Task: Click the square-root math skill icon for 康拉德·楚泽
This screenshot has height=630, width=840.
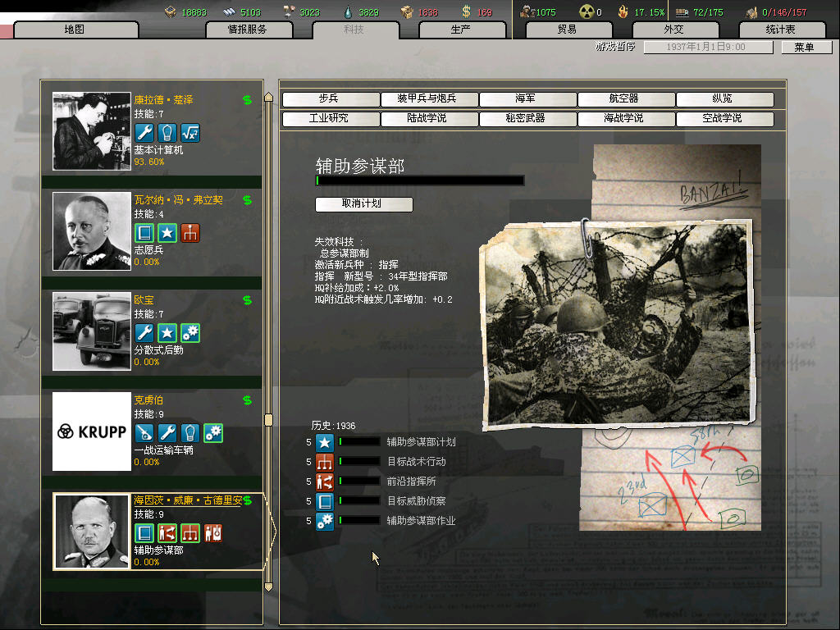Action: [190, 132]
